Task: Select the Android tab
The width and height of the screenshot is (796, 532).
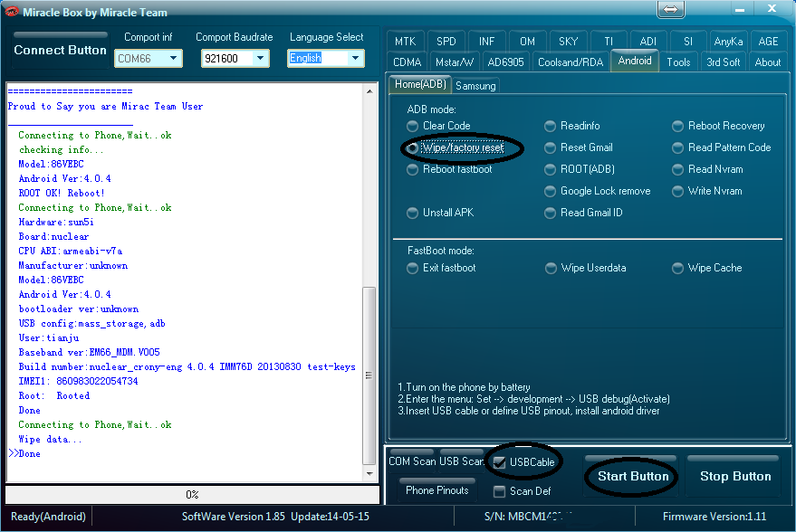Action: click(x=635, y=61)
